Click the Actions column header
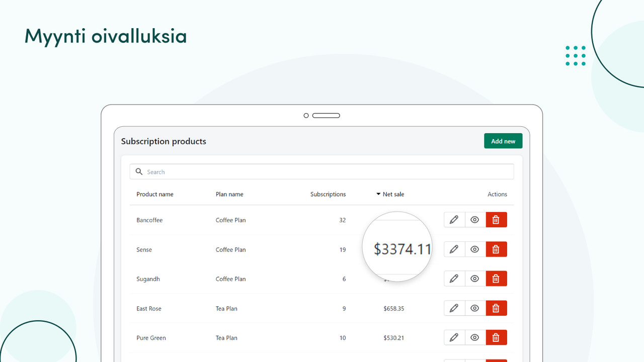This screenshot has height=362, width=644. (497, 194)
